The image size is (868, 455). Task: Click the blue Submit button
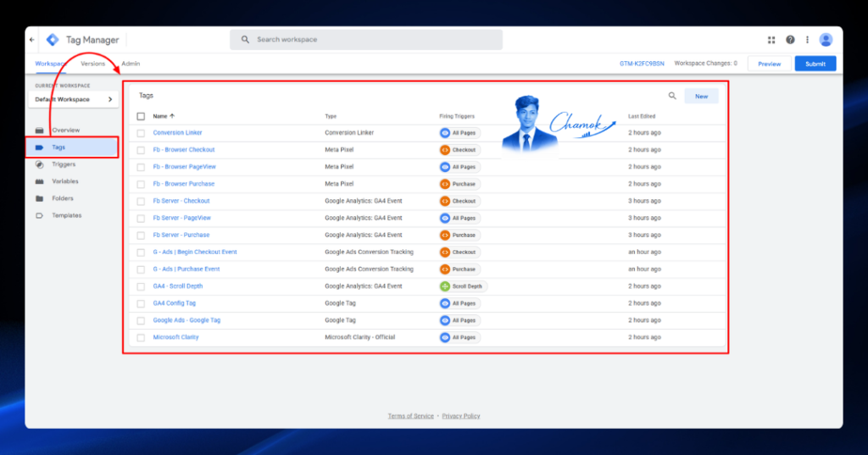pyautogui.click(x=815, y=64)
